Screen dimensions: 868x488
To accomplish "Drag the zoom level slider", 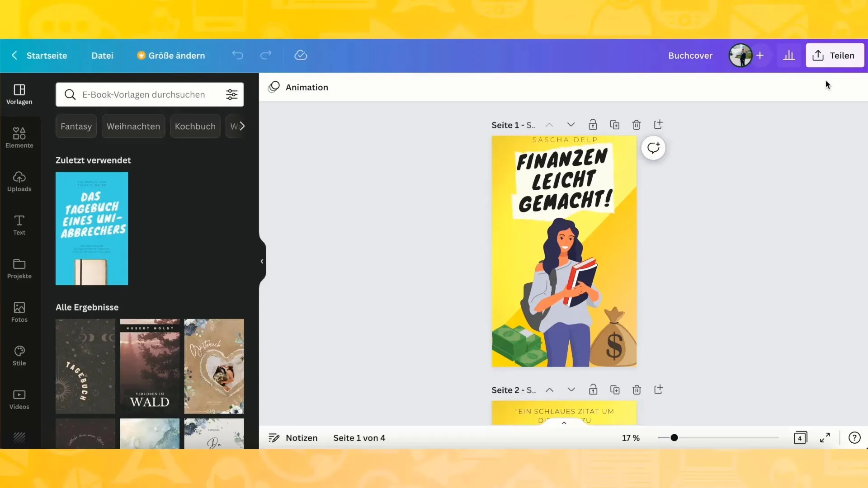I will 674,438.
